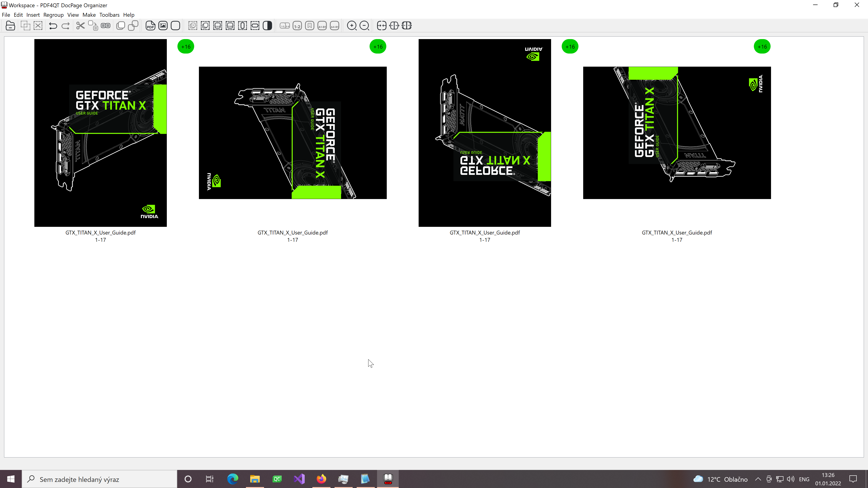This screenshot has height=488, width=868.
Task: Click the +16 badge on the fourth thumbnail
Action: click(x=762, y=47)
